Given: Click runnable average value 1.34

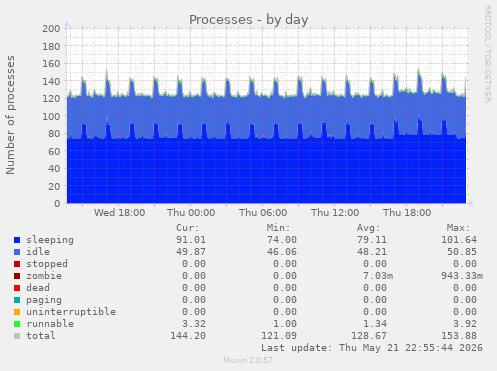Looking at the screenshot, I should pyautogui.click(x=375, y=324).
